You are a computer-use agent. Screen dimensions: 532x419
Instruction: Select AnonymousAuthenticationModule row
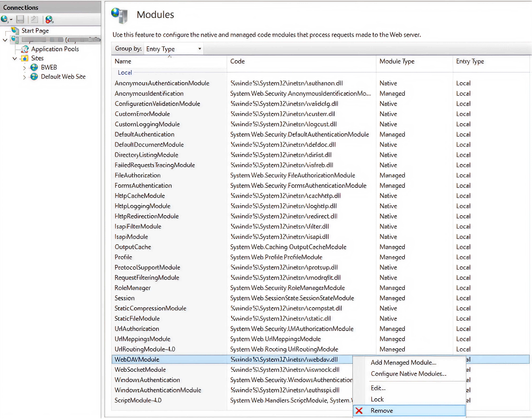click(320, 83)
